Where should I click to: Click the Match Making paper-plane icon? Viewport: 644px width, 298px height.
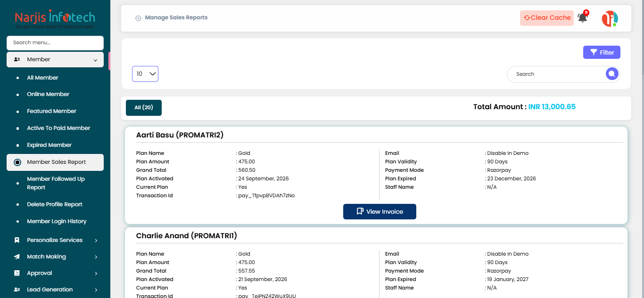click(x=17, y=257)
